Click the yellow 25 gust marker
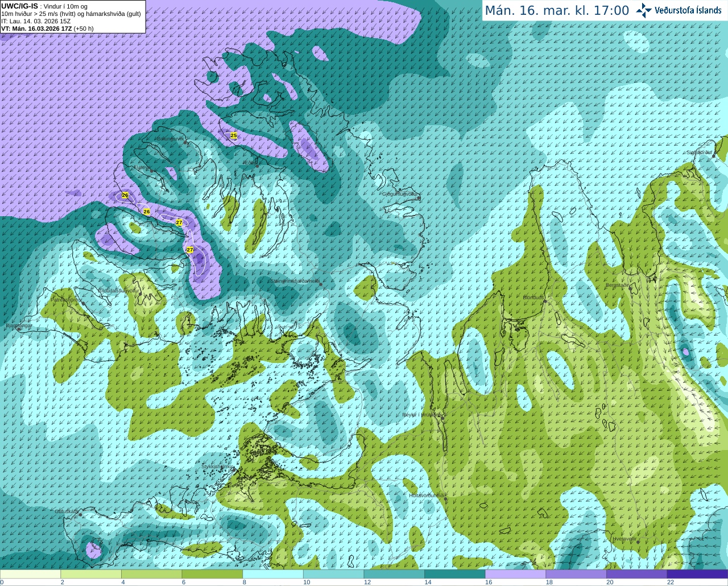The image size is (728, 586). [234, 135]
